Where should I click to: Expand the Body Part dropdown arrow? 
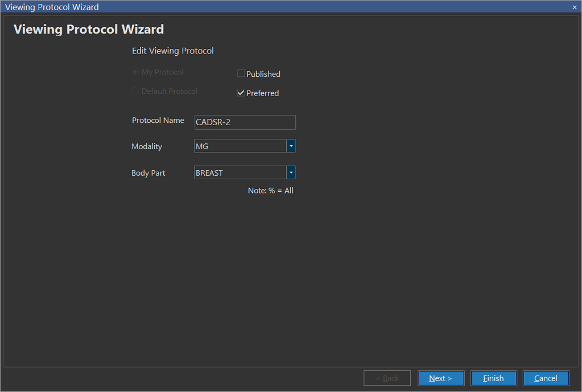pos(291,172)
